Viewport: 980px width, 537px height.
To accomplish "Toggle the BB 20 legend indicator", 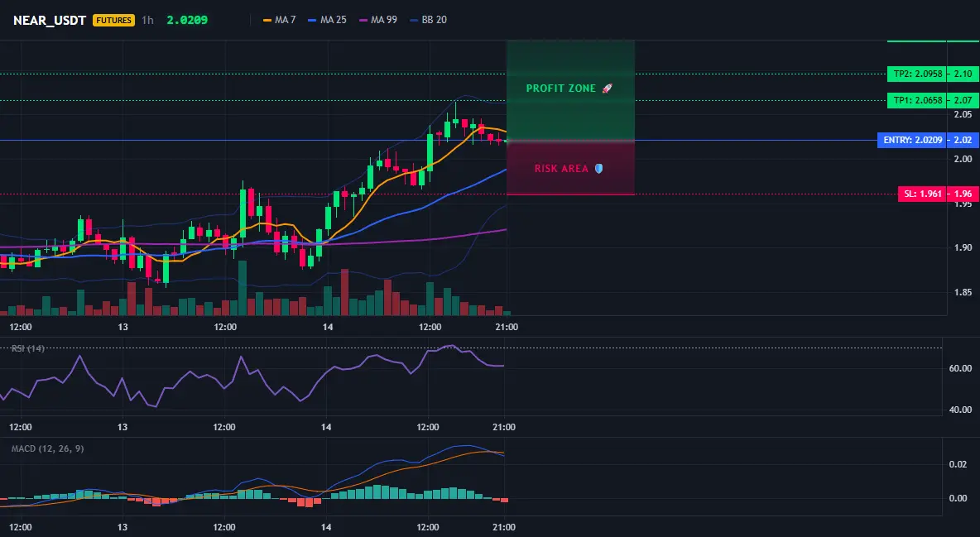I will [x=428, y=20].
